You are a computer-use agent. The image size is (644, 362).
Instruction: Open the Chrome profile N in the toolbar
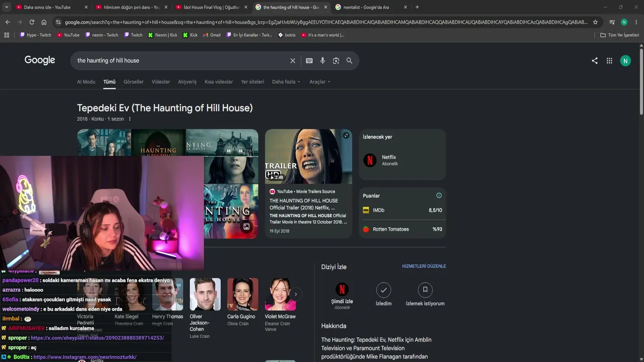click(624, 22)
